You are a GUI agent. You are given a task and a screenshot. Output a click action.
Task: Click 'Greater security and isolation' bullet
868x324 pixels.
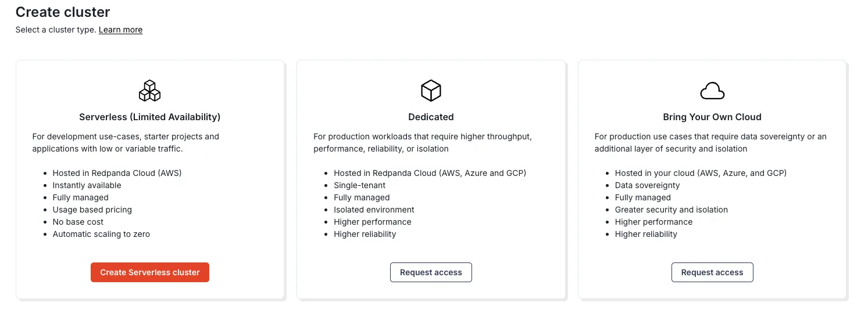click(x=671, y=210)
